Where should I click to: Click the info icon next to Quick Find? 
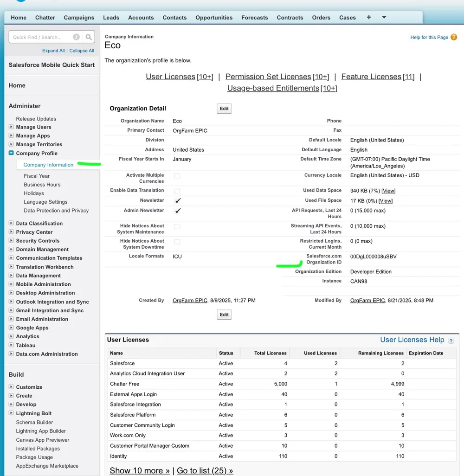click(x=76, y=37)
